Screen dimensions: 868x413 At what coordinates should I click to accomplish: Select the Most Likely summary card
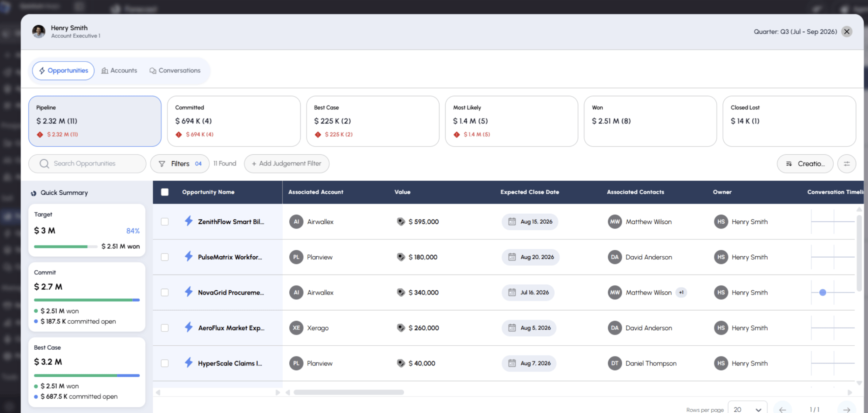tap(512, 121)
